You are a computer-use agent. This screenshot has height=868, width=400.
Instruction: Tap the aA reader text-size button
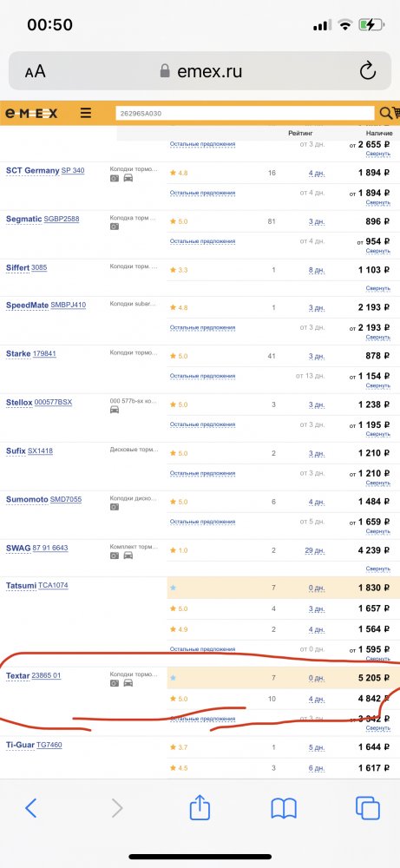click(36, 71)
